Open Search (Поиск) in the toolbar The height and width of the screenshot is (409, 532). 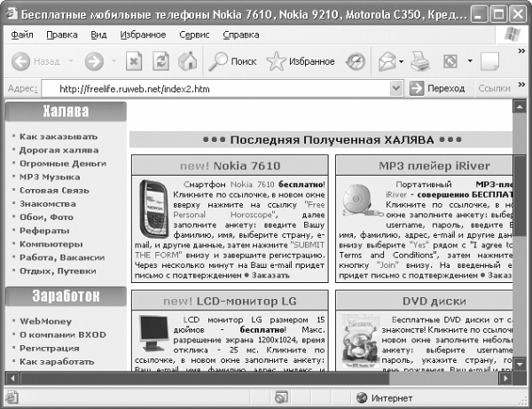(232, 61)
